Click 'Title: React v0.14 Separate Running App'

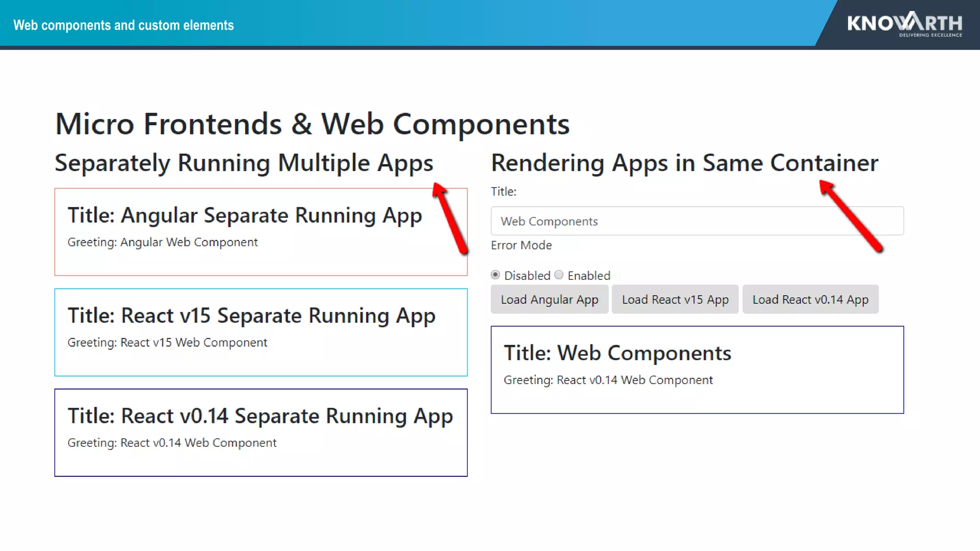click(260, 416)
